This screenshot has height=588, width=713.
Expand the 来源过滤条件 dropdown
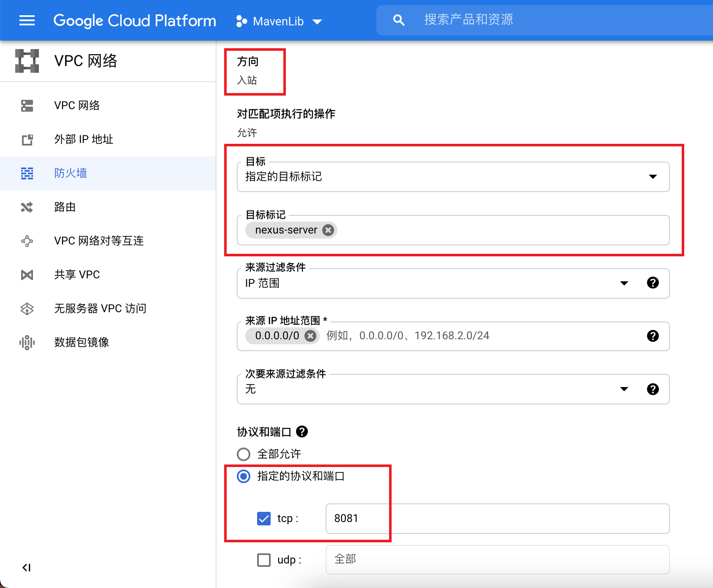[x=624, y=283]
